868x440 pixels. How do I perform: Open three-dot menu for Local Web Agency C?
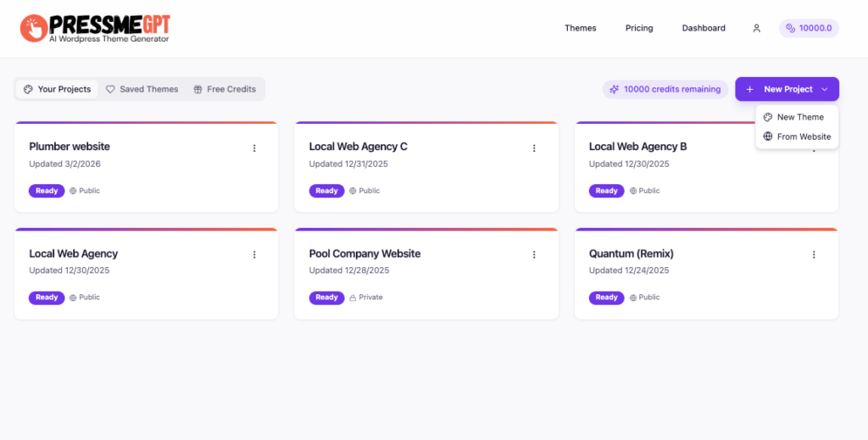[534, 148]
